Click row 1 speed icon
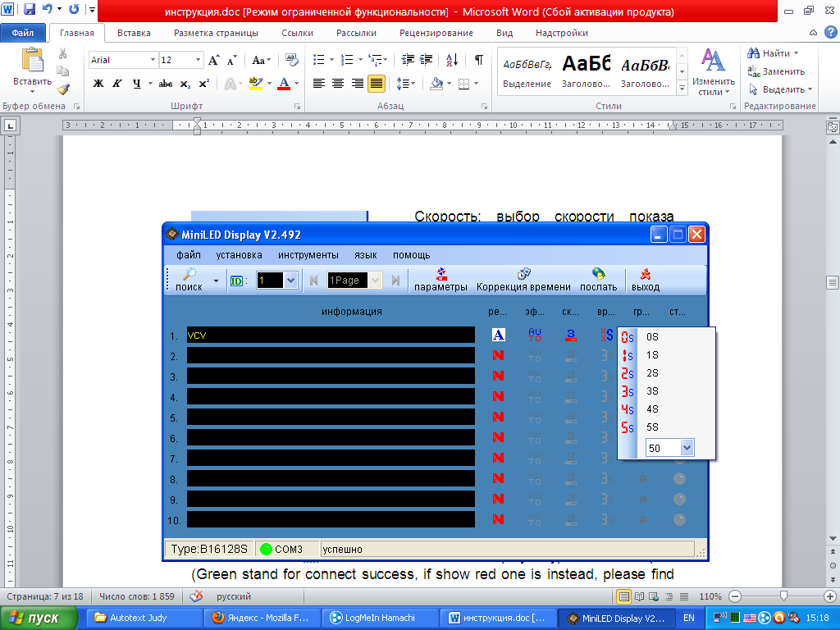840x630 pixels. [571, 335]
